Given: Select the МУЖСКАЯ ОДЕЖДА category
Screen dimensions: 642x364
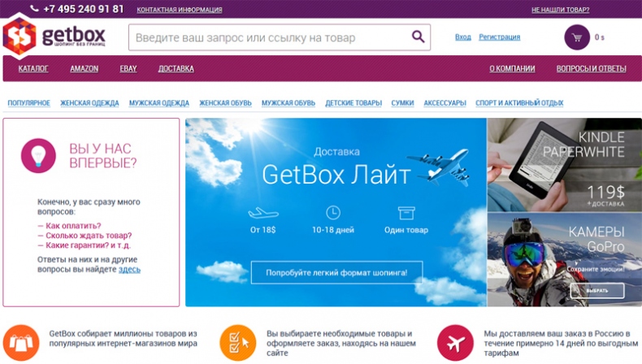Looking at the screenshot, I should pos(159,103).
